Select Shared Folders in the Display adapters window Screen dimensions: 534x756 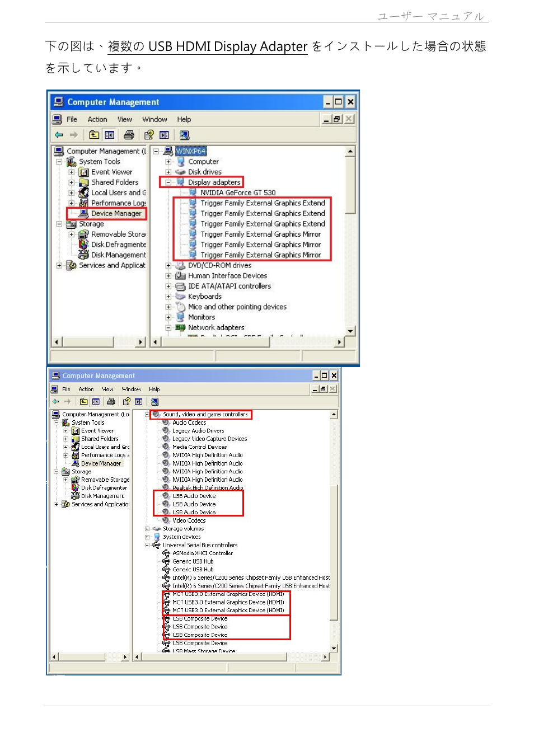point(115,182)
